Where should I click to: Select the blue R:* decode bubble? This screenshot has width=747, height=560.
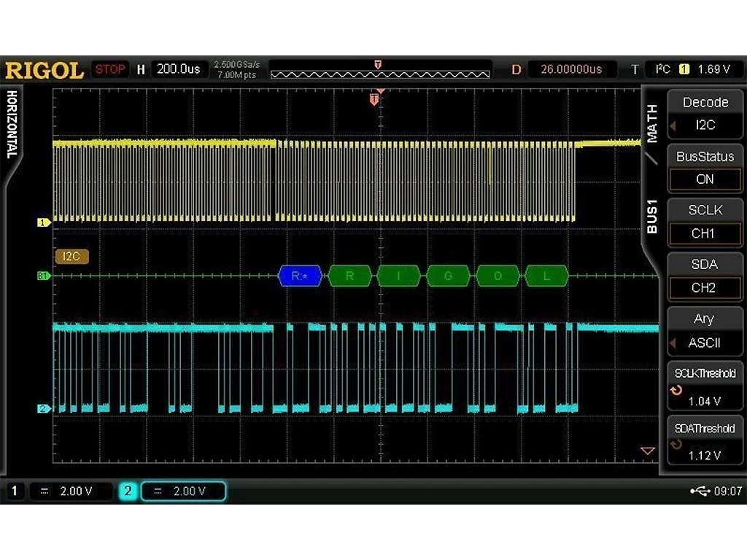point(300,276)
